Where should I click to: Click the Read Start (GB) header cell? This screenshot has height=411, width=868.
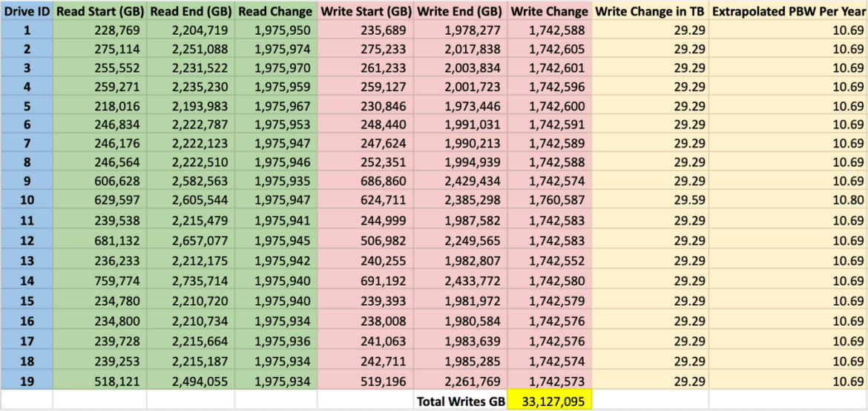99,11
